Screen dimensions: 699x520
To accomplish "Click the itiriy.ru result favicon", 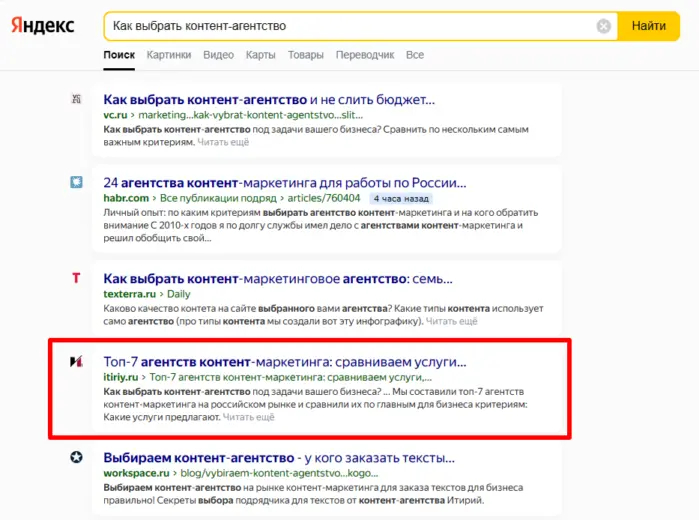I will point(76,361).
